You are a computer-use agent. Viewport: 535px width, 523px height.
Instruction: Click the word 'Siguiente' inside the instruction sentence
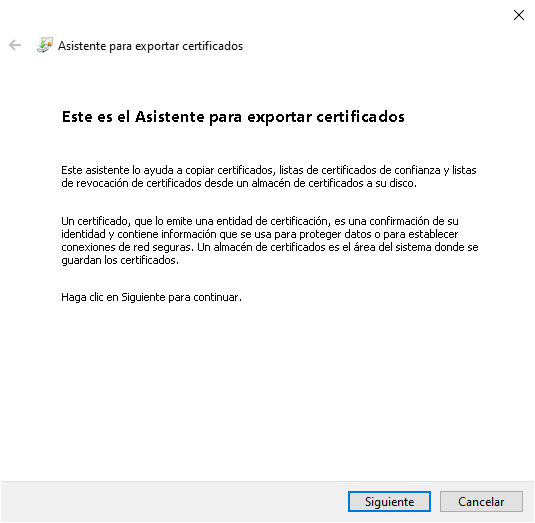pos(143,297)
